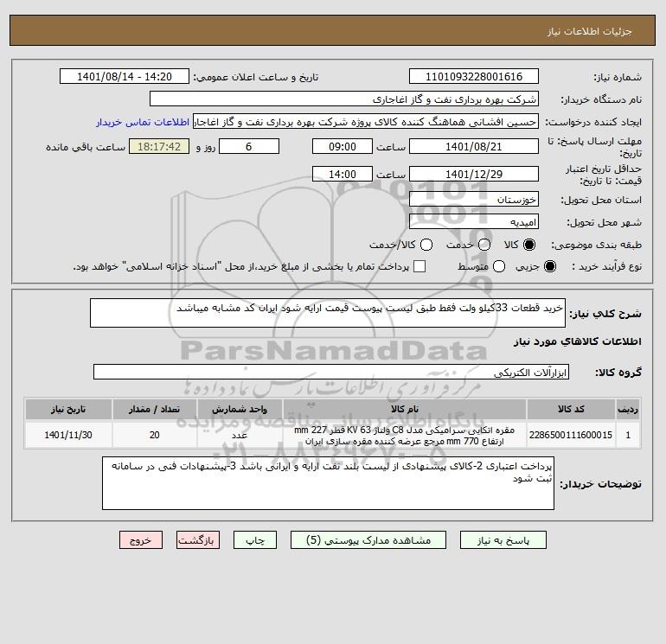The height and width of the screenshot is (644, 666).
Task: Click the need number field 1101093228001616
Action: coord(474,77)
